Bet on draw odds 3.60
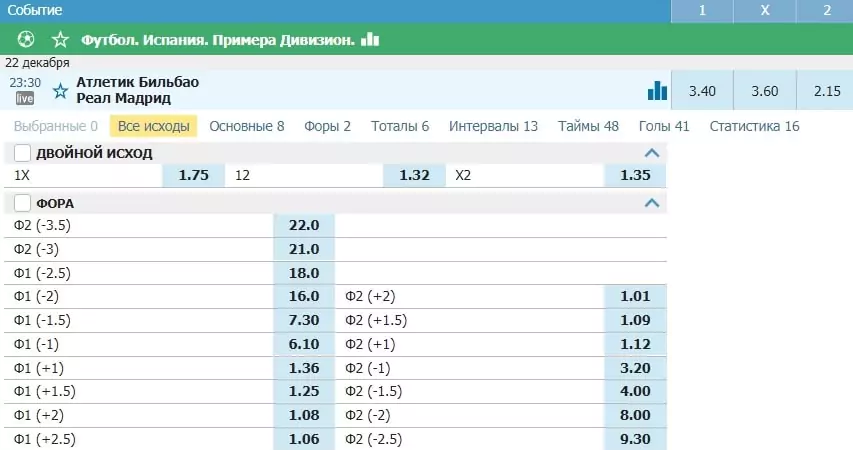This screenshot has width=853, height=450. click(765, 91)
